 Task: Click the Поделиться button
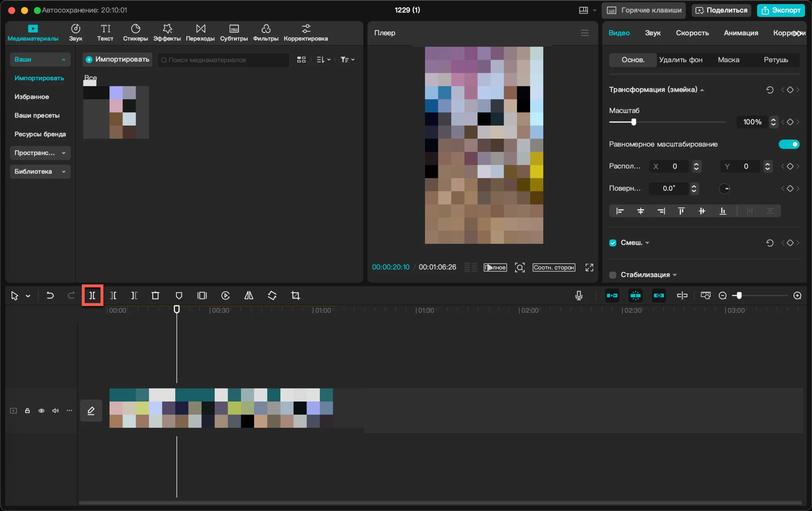(721, 10)
